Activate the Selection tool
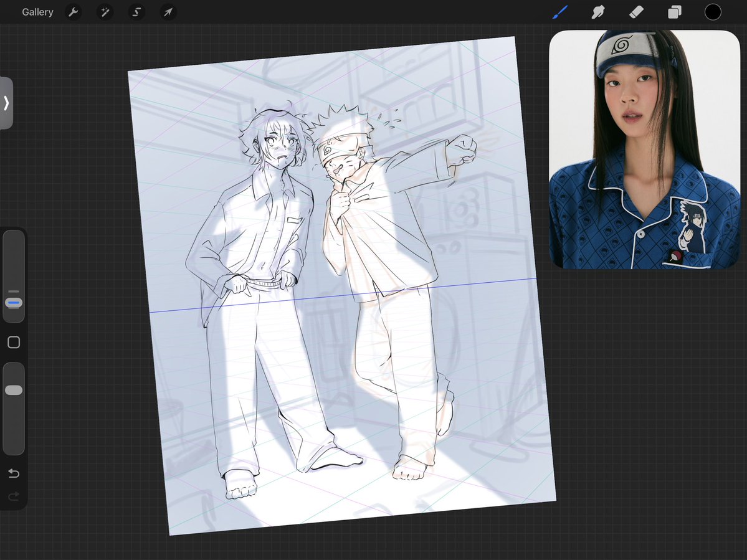The image size is (747, 560). [x=136, y=12]
